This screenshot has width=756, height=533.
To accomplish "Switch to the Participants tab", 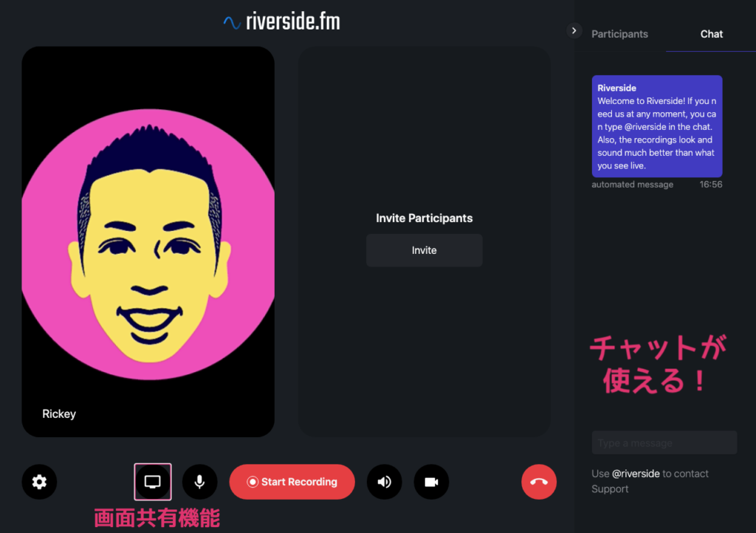I will coord(619,34).
